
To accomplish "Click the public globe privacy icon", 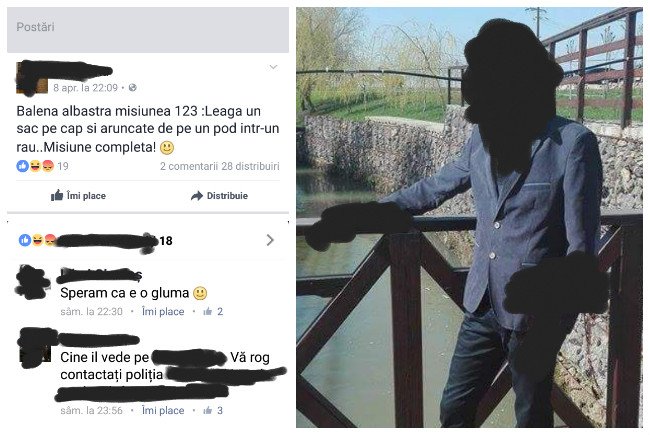I will [x=133, y=87].
